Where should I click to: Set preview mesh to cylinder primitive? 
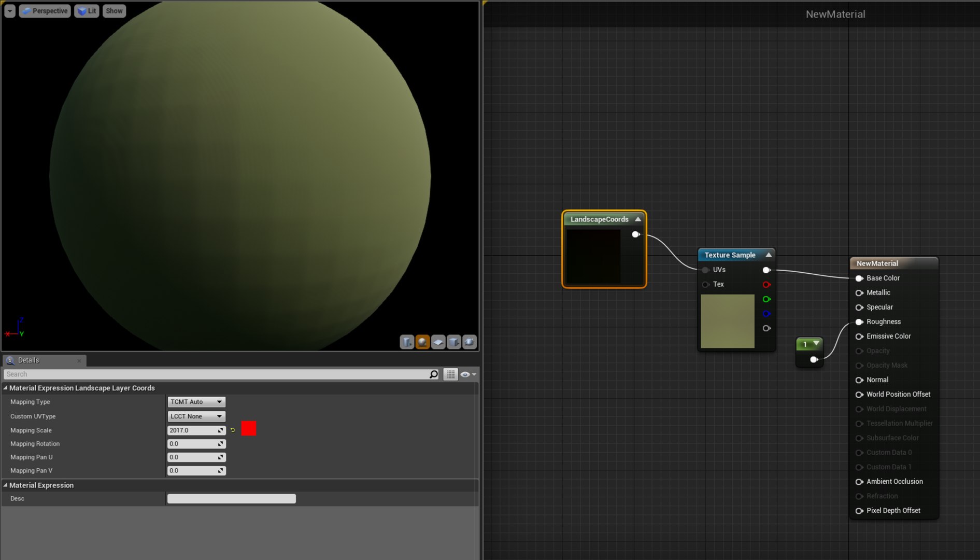(x=407, y=342)
